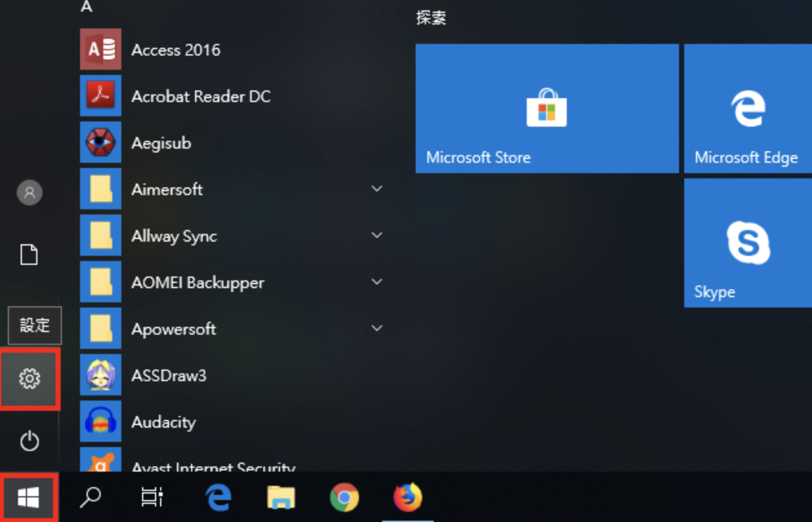
Task: Click the 'AOMEI Backupper' folder name
Action: point(198,283)
